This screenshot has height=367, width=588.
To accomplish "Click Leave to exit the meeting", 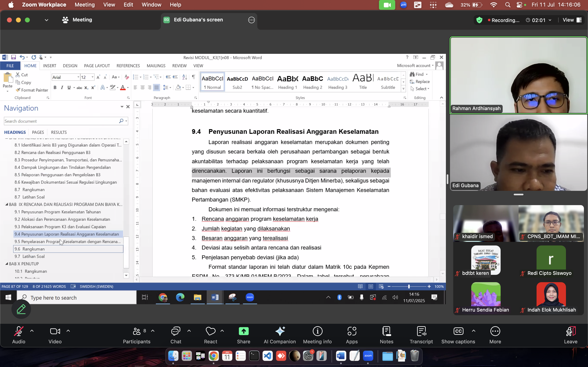I will click(x=570, y=335).
